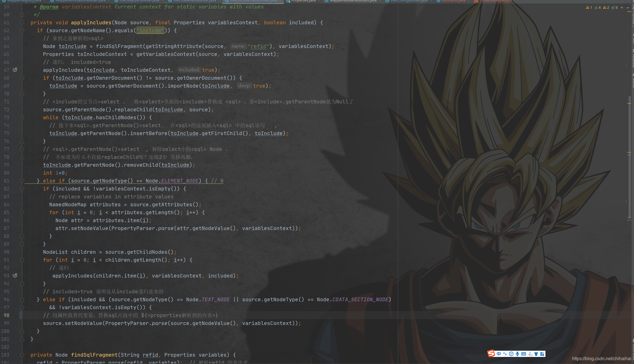Click the green typo count showing 6
This screenshot has height=364, width=634.
[x=614, y=8]
